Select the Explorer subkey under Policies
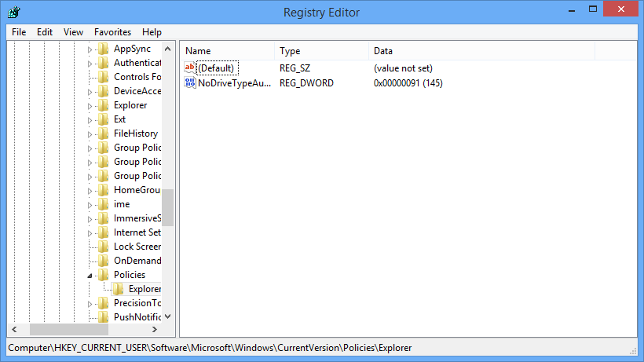The image size is (644, 362). coord(145,289)
